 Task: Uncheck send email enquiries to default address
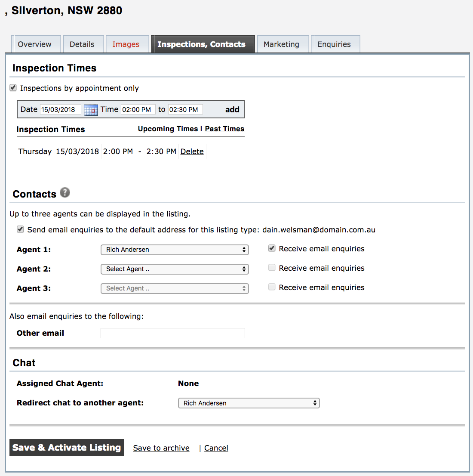(20, 229)
